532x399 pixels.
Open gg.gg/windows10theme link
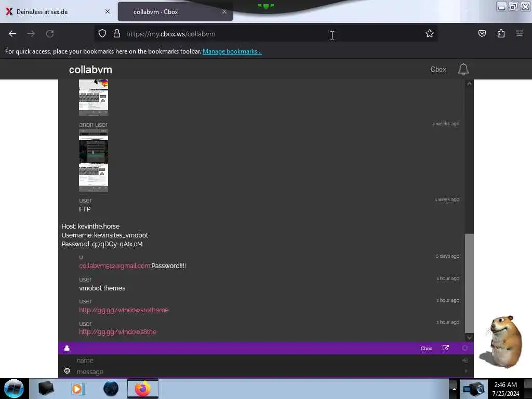pyautogui.click(x=124, y=310)
